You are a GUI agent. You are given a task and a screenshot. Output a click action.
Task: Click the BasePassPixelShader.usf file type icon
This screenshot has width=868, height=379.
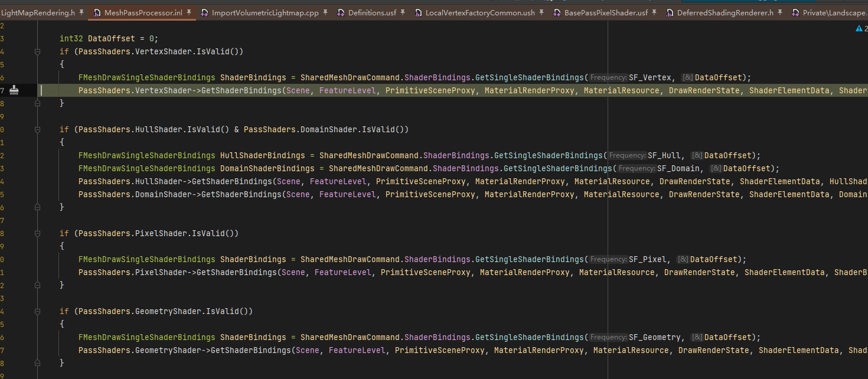557,12
